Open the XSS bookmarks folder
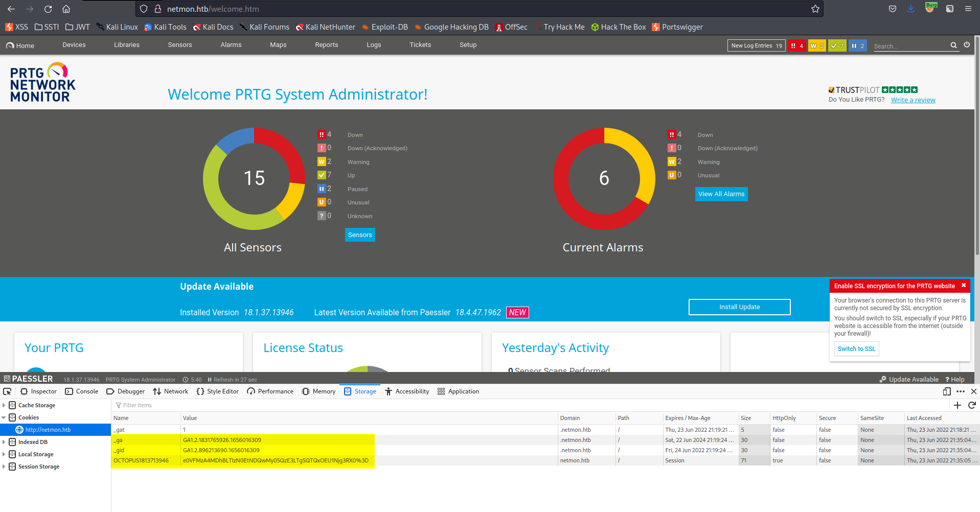980x512 pixels. tap(17, 27)
